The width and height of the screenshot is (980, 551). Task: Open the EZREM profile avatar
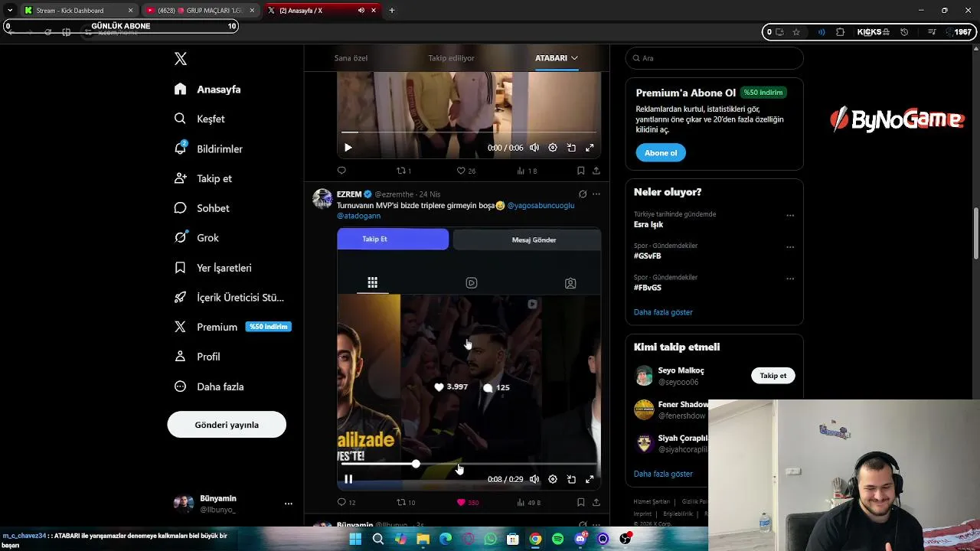[x=322, y=199]
